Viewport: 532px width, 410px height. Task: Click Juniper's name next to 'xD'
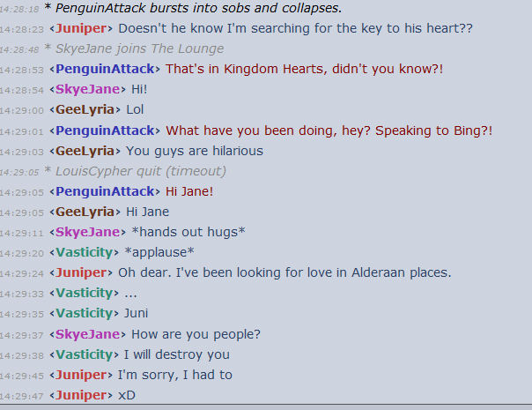(x=81, y=395)
